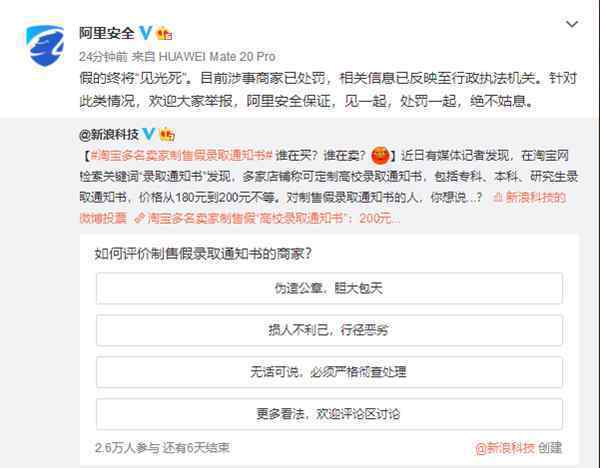Viewport: 600px width, 468px height.
Task: Open the 24分钟前 timestamp
Action: (103, 57)
